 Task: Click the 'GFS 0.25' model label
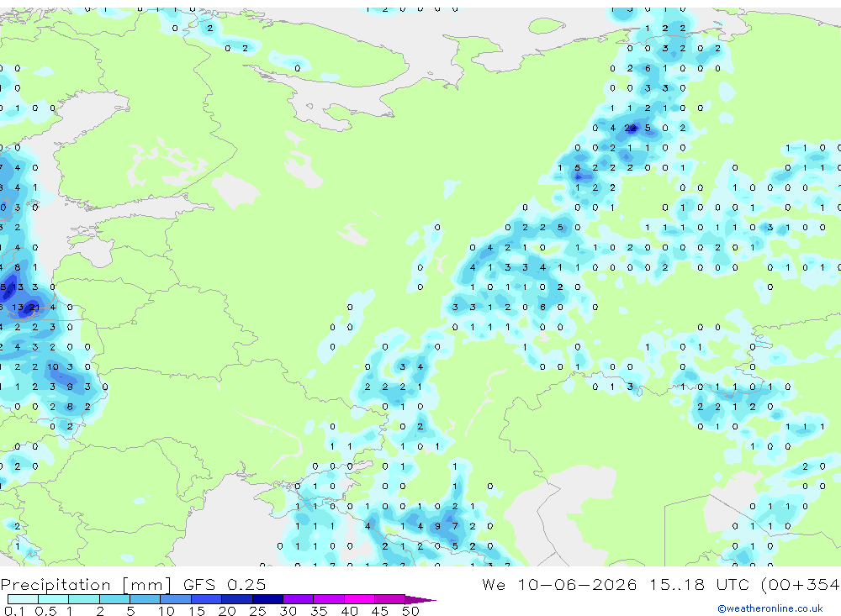coord(225,584)
